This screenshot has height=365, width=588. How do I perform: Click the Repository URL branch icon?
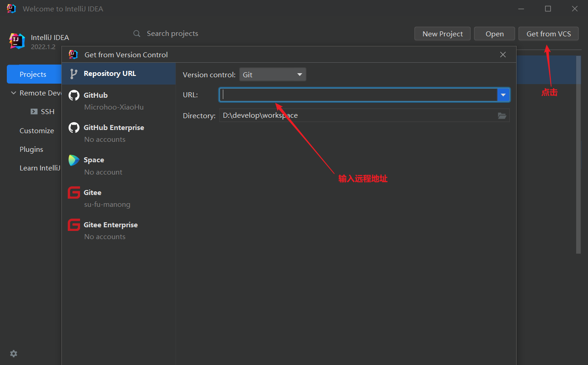[73, 74]
